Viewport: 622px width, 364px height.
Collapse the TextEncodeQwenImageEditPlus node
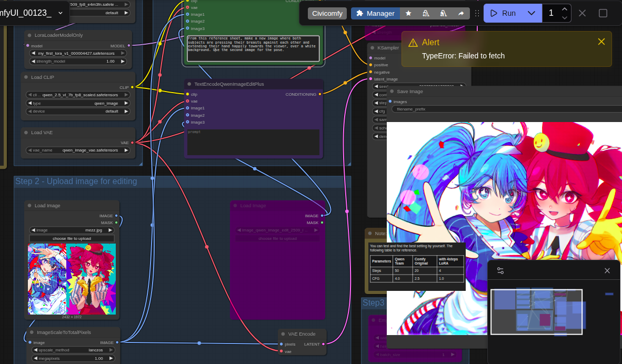tap(189, 84)
